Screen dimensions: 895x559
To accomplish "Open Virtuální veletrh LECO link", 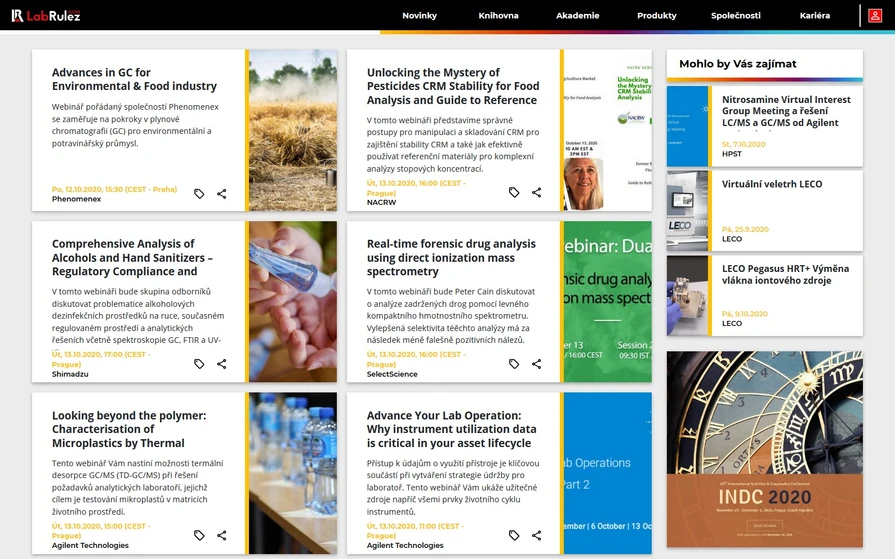I will [771, 184].
